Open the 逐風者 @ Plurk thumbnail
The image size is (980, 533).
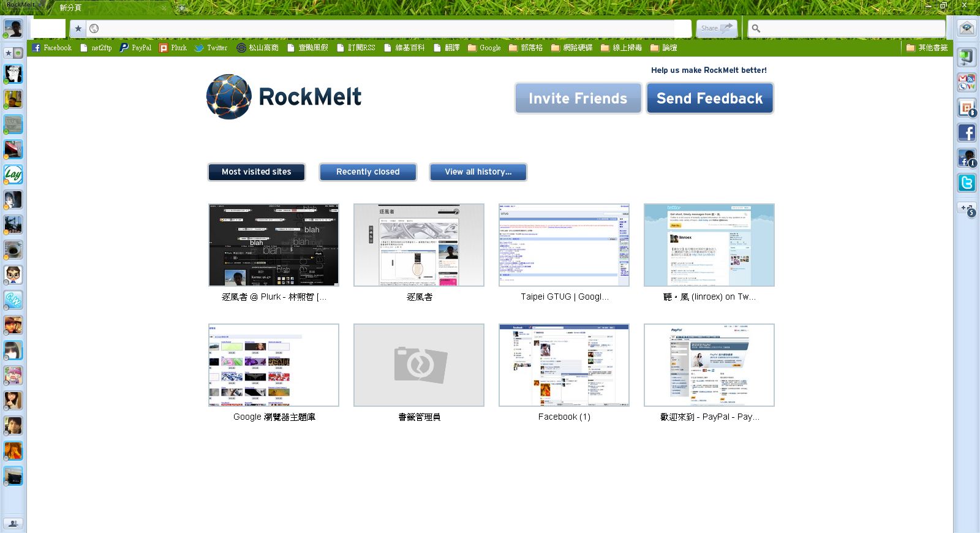274,245
